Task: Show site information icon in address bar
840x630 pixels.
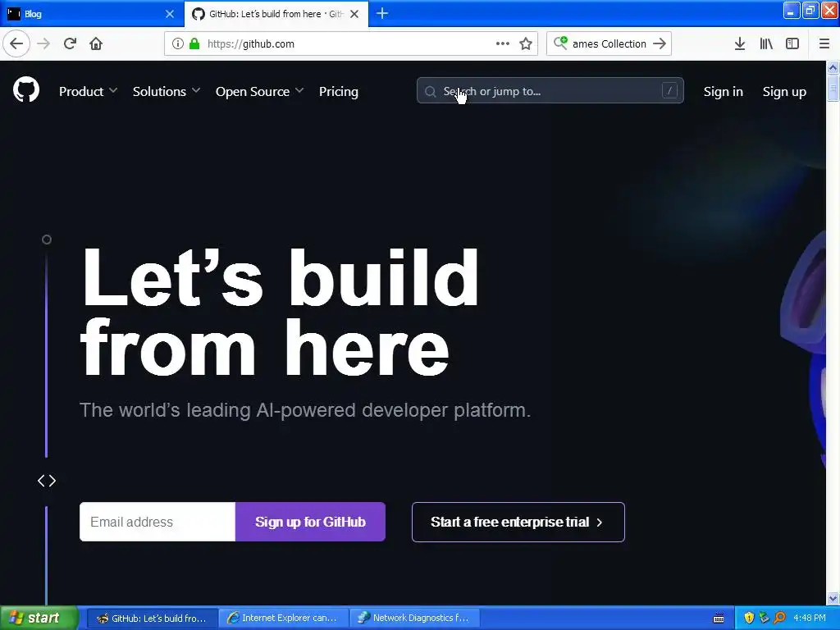Action: tap(178, 43)
